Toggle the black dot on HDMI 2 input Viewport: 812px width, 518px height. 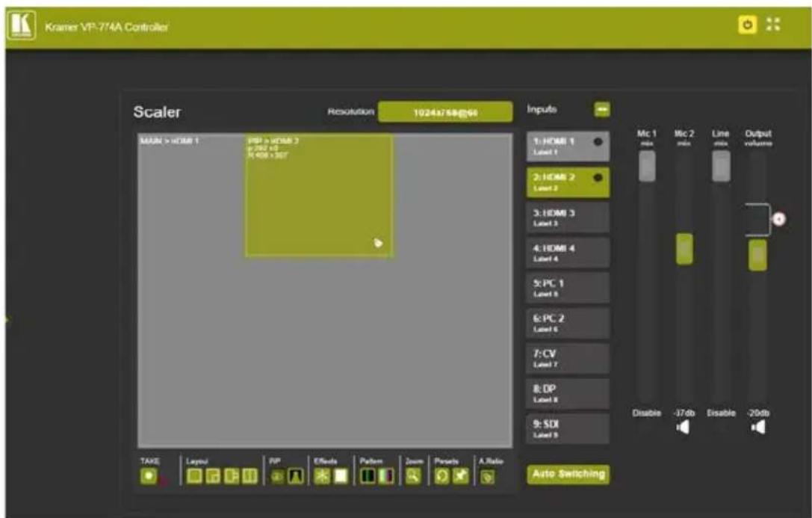pos(598,177)
